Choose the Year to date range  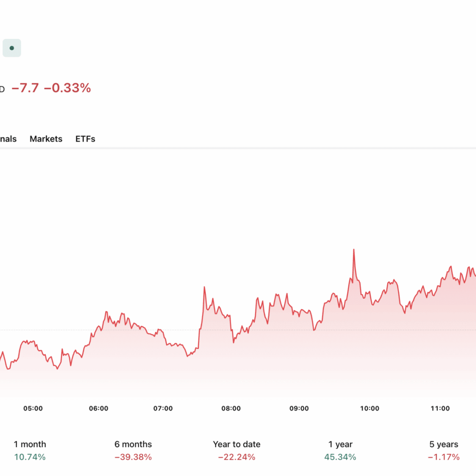[236, 450]
